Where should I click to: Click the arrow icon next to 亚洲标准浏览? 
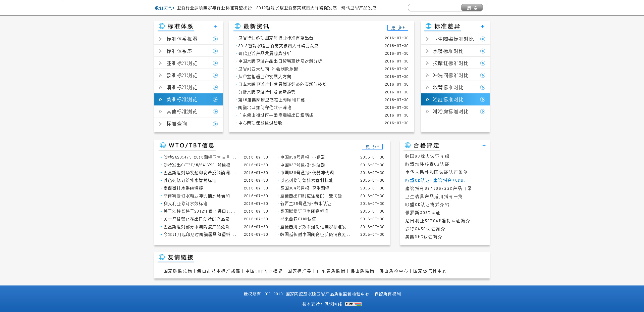pyautogui.click(x=215, y=63)
